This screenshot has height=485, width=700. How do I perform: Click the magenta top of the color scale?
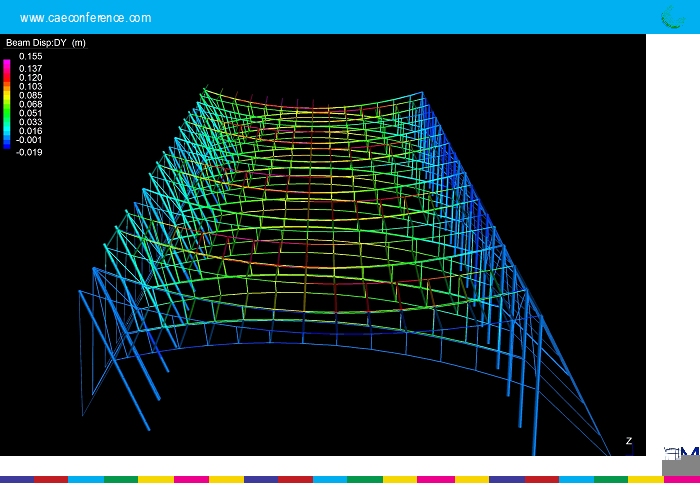7,64
